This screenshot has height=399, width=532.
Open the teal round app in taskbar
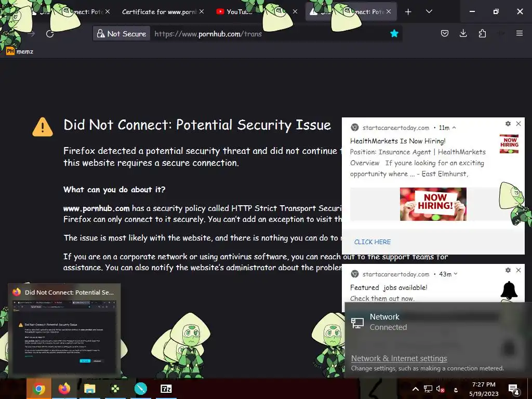[140, 389]
